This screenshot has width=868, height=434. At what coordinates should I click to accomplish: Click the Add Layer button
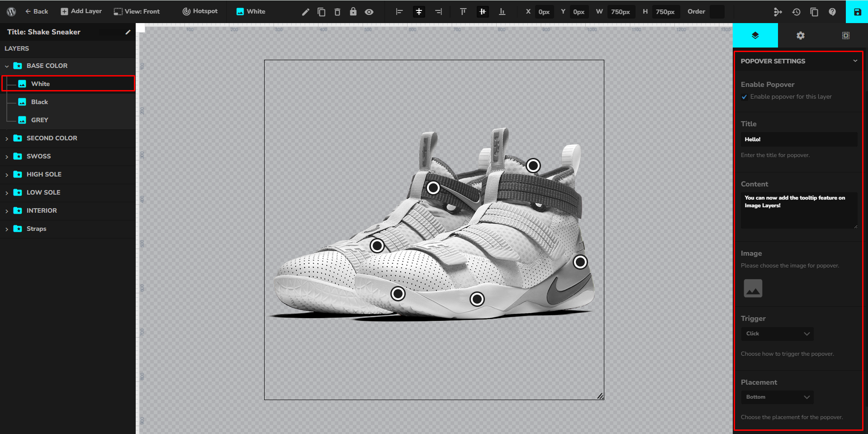(81, 11)
